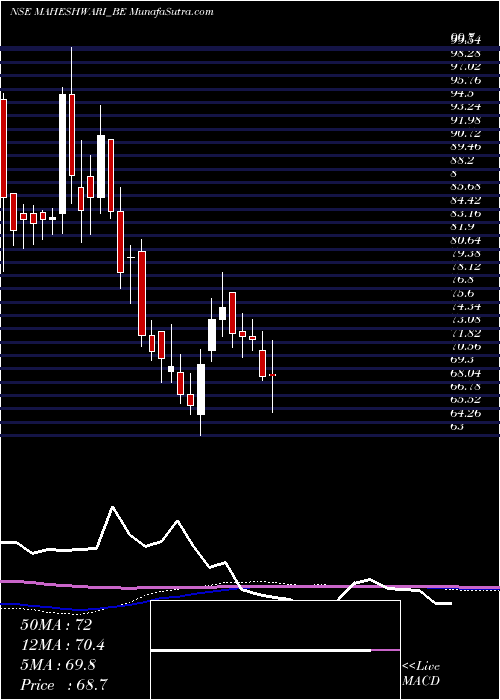Click the 94.5 price axis label
This screenshot has width=500, height=700.
(462, 94)
